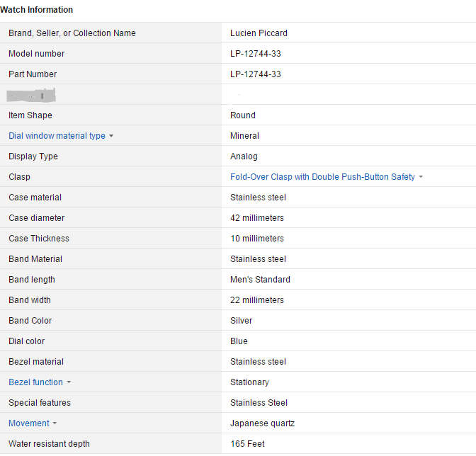Select the Dial color value Blue

239,341
